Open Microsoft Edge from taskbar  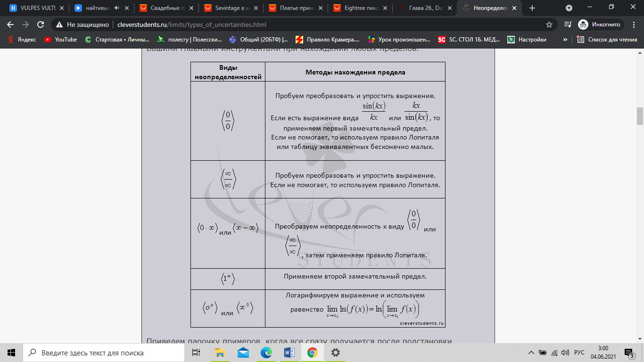click(266, 353)
